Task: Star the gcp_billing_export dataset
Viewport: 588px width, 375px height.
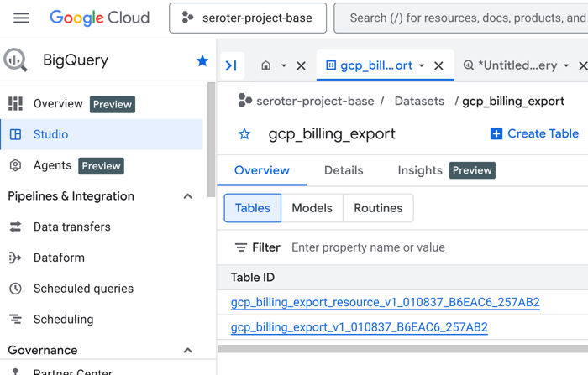Action: tap(244, 134)
